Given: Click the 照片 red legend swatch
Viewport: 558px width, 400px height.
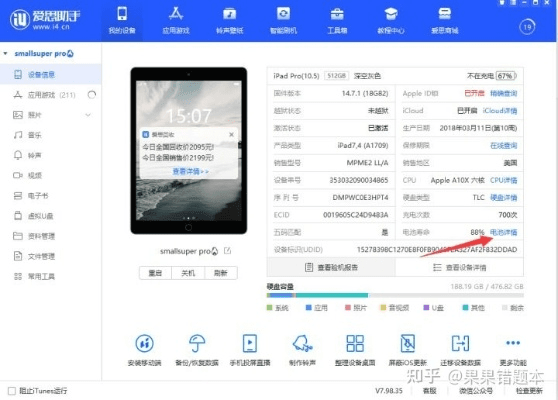Looking at the screenshot, I should pos(348,307).
